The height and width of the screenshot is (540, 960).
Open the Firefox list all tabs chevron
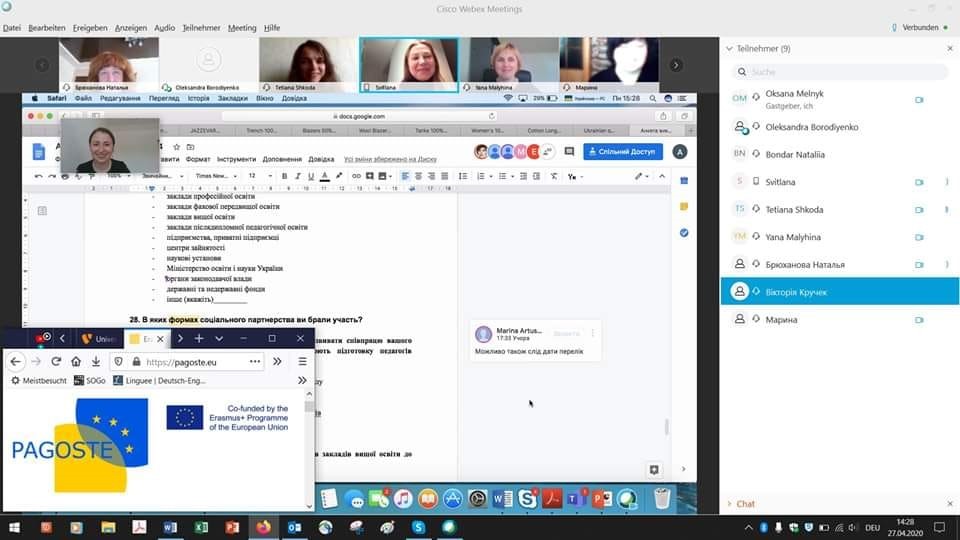tap(219, 339)
